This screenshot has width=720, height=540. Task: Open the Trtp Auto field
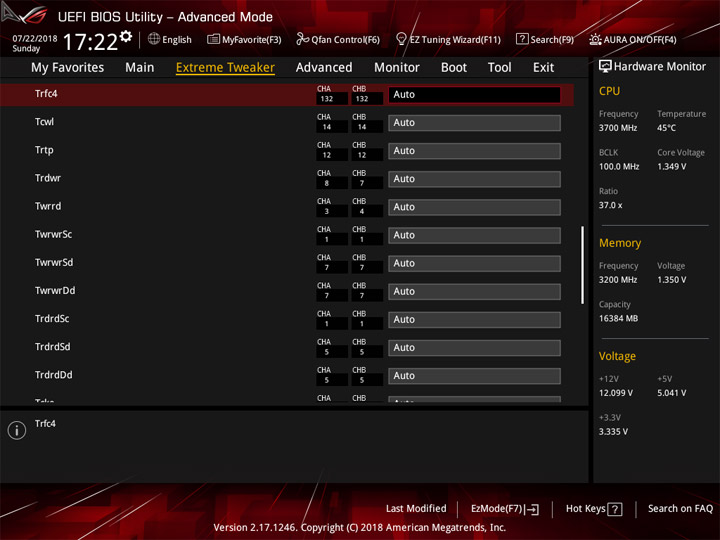point(474,151)
